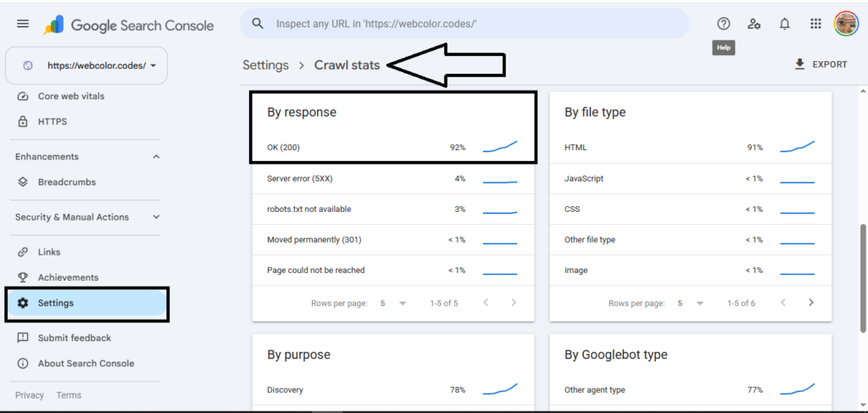Click the By purpose card heading
The image size is (868, 413).
click(298, 354)
